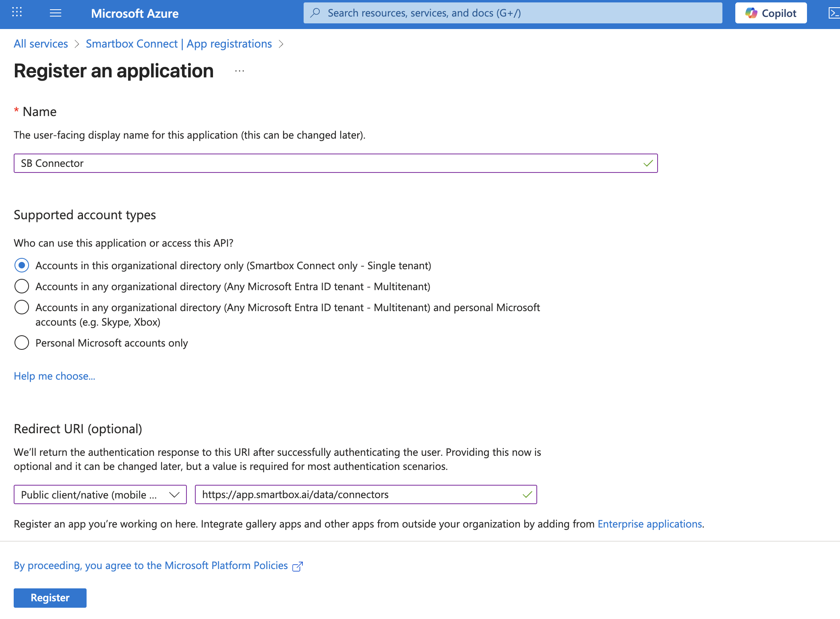Open the Azure apps grid launcher icon
840x619 pixels.
(x=17, y=12)
